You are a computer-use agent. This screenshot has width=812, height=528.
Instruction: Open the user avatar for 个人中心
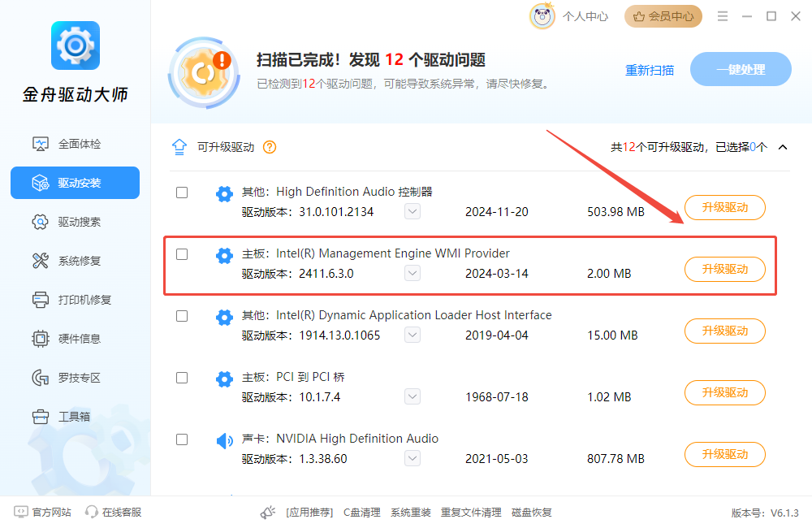point(542,16)
